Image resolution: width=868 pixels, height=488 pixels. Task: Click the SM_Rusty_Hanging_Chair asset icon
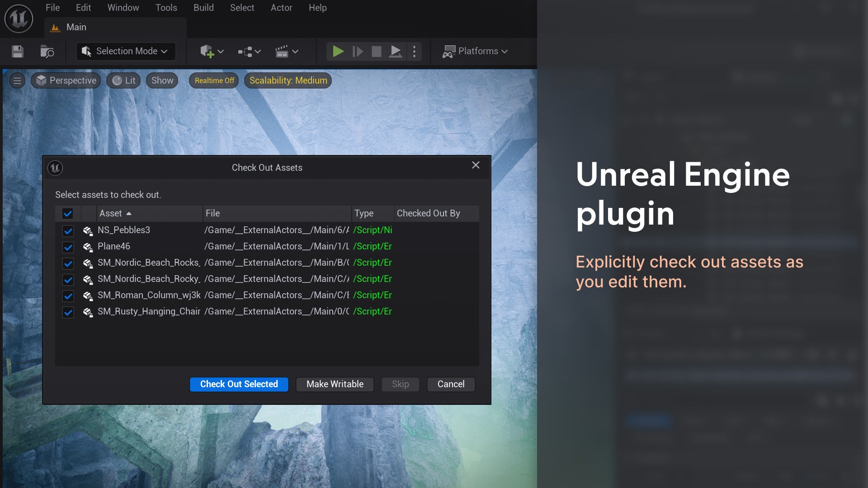coord(88,312)
